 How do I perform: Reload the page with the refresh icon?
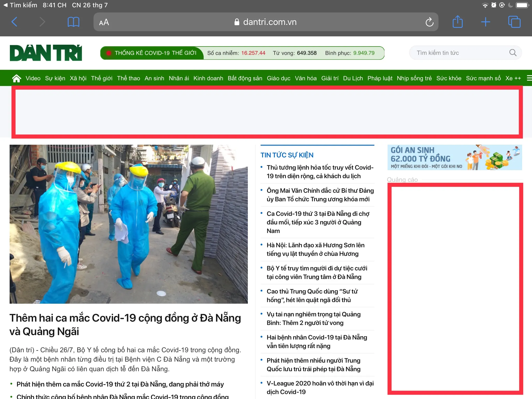(x=429, y=22)
